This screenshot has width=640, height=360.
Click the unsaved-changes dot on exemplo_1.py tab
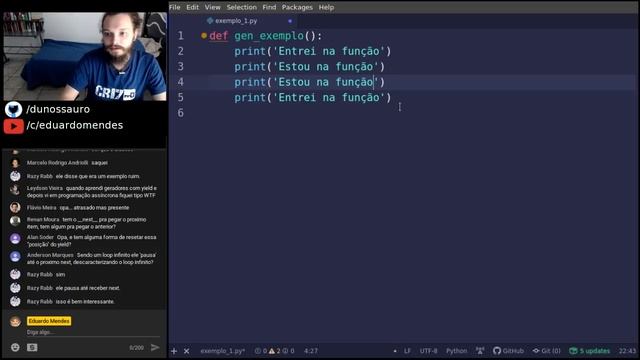tap(290, 21)
